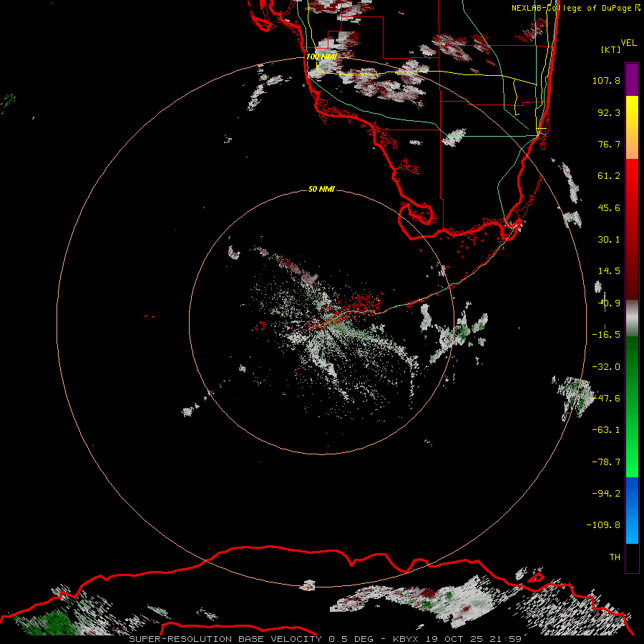Click the 19 OCT 25 21:59 timestamp

pyautogui.click(x=474, y=639)
